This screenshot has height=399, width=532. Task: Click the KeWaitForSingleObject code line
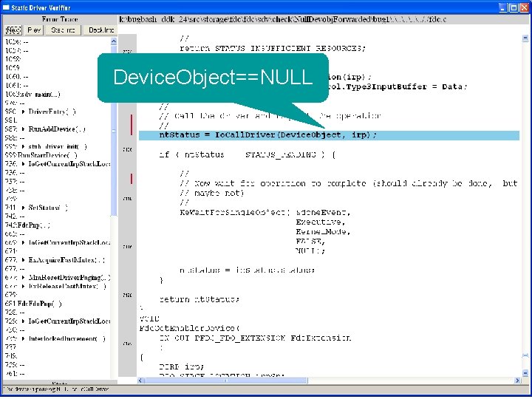tap(265, 212)
